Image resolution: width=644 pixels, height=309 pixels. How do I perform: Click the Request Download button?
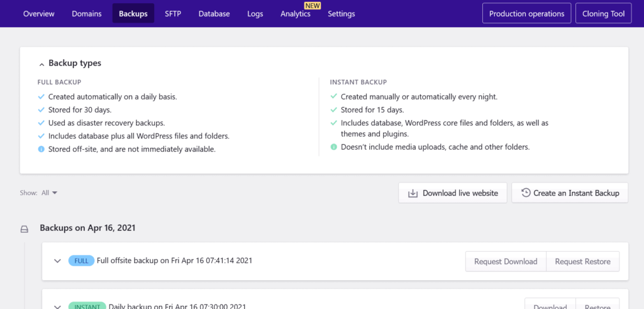tap(506, 262)
